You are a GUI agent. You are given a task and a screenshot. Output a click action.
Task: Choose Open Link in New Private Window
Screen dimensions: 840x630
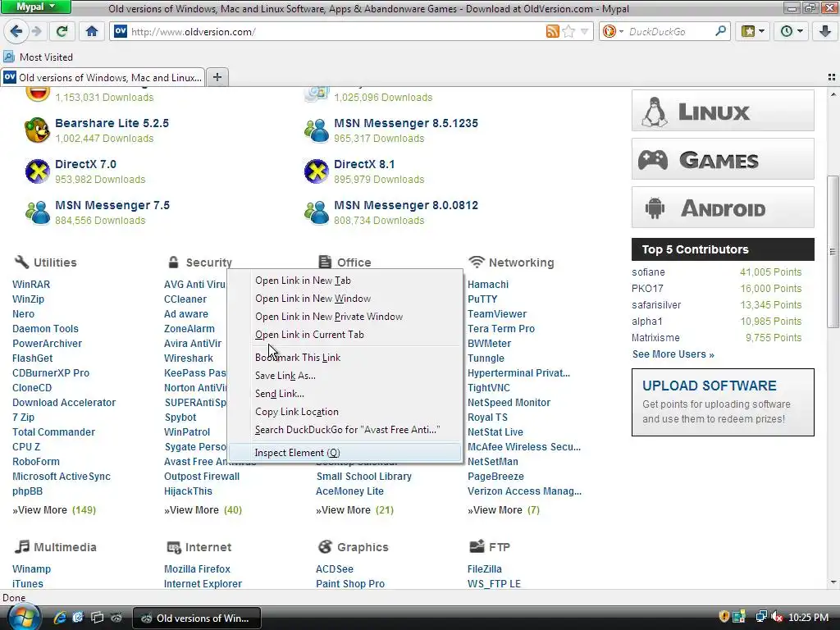pyautogui.click(x=345, y=317)
